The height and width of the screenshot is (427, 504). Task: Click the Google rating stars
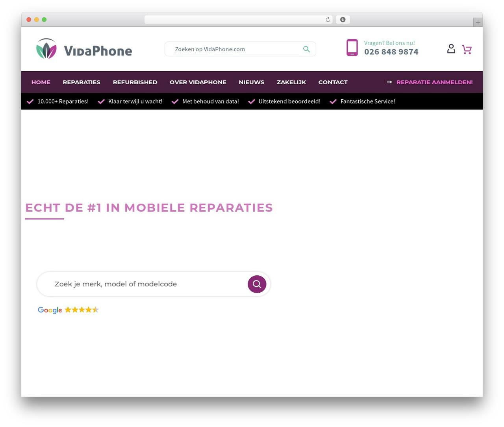click(x=82, y=310)
